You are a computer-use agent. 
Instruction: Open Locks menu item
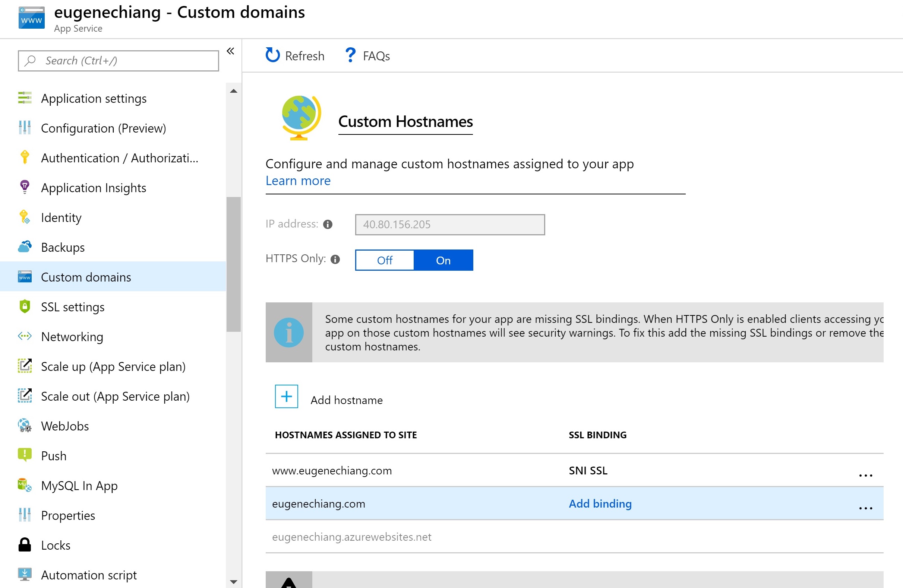(113, 545)
